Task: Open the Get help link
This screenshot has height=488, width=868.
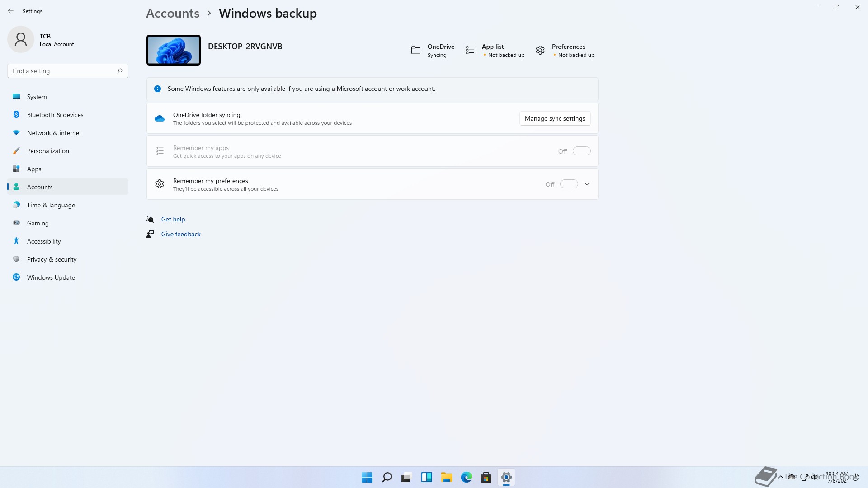Action: coord(173,220)
